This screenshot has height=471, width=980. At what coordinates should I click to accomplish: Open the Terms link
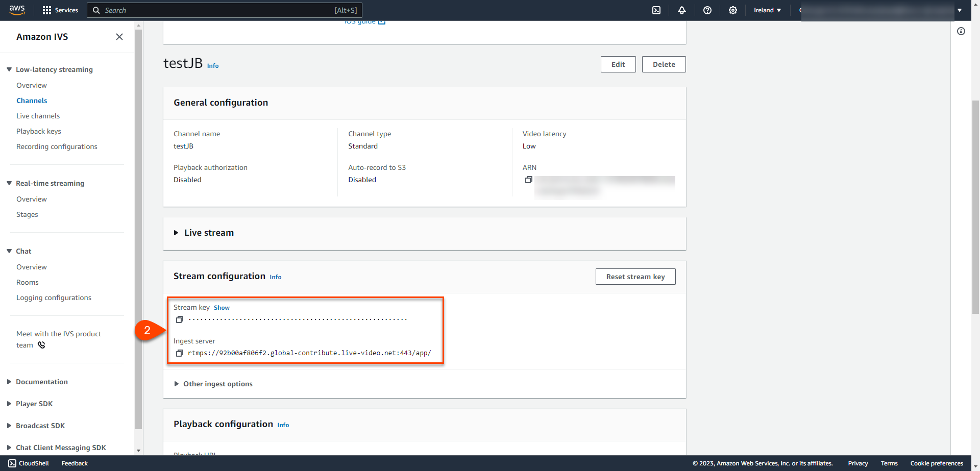pyautogui.click(x=889, y=463)
